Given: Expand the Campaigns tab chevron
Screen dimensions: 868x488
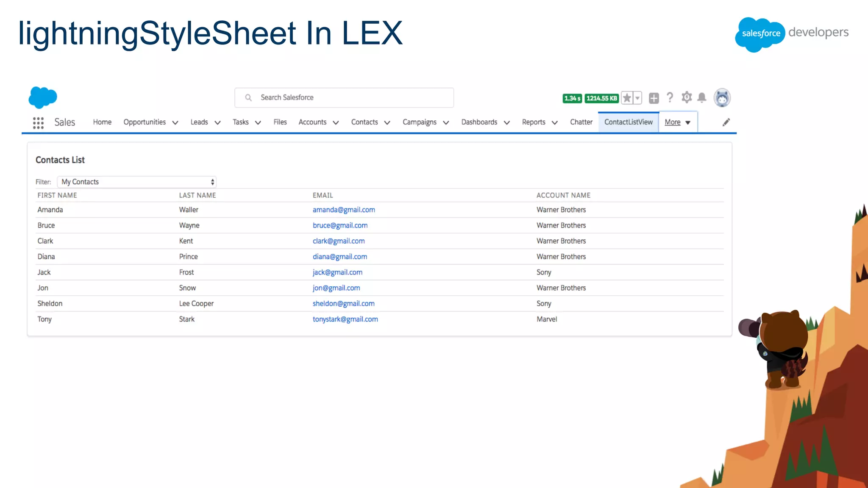Looking at the screenshot, I should click(446, 123).
